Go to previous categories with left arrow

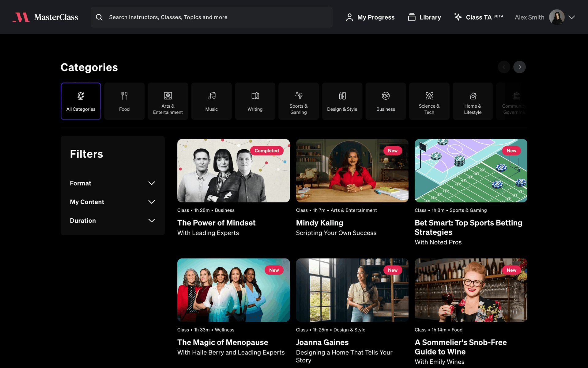tap(504, 67)
